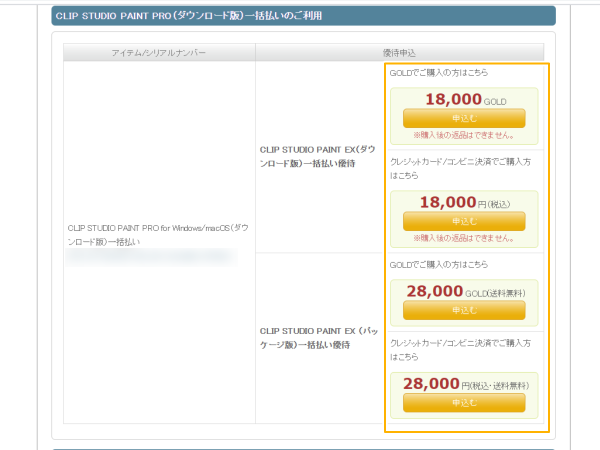The height and width of the screenshot is (450, 600).
Task: Click first GOLDでご購入の方はこちら label, download version
Action: coord(439,73)
